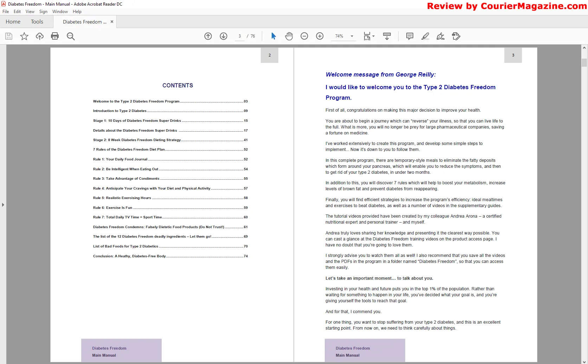This screenshot has width=588, height=364.
Task: Click the cloud upload icon
Action: [40, 36]
